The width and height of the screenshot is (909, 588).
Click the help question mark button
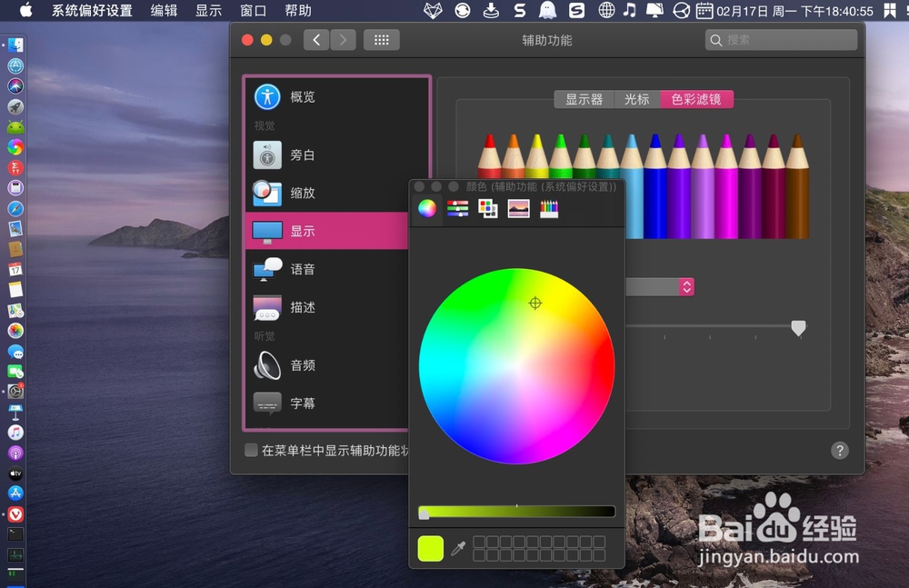coord(838,450)
